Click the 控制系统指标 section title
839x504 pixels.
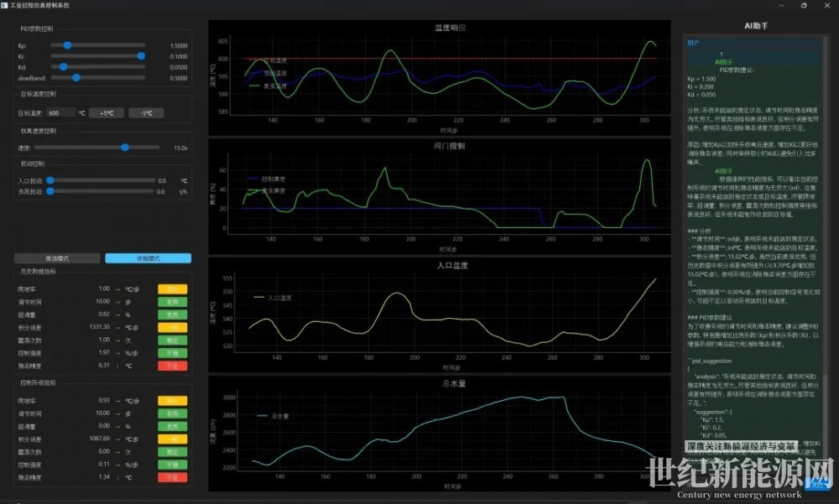point(39,383)
